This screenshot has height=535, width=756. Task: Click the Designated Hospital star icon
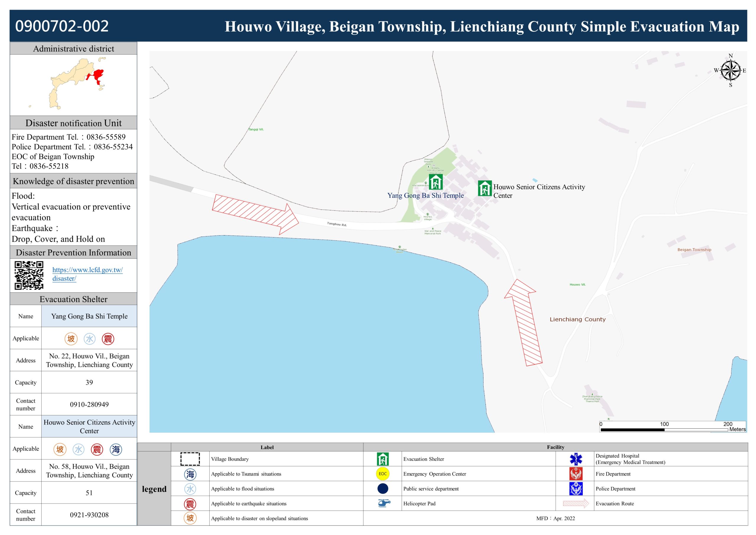pos(576,459)
